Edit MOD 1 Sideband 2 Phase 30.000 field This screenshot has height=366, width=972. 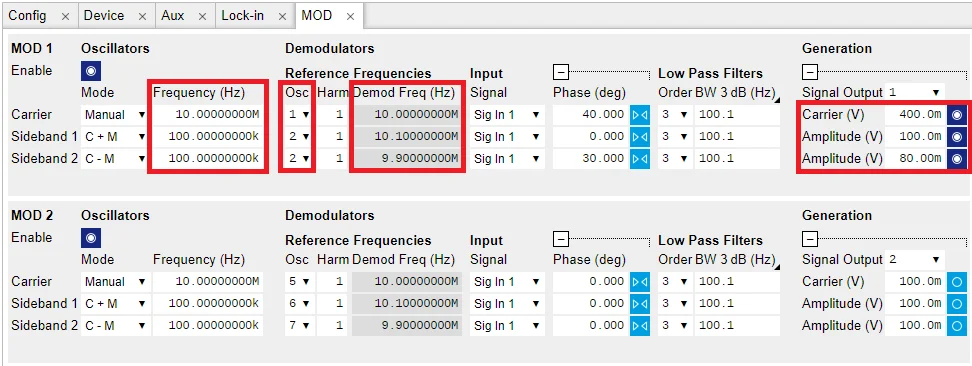coord(590,159)
